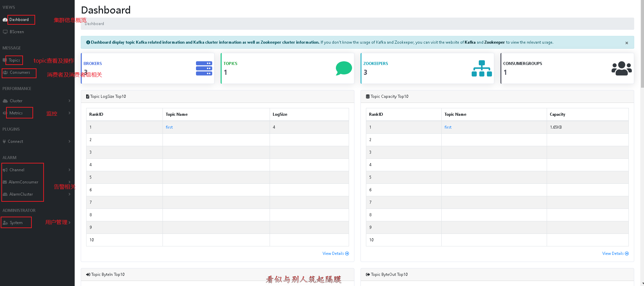Open the AlarmConsumer menu item
The image size is (644, 286).
[24, 182]
